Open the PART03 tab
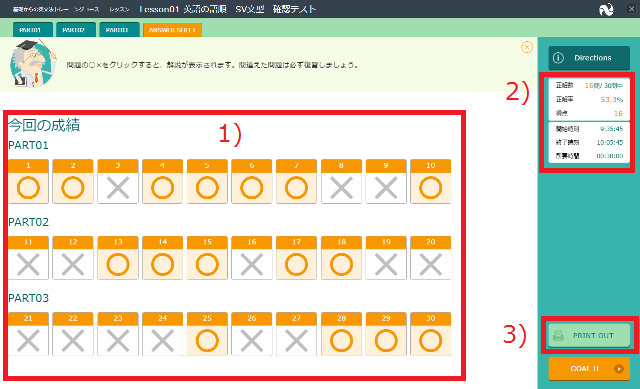 click(119, 30)
